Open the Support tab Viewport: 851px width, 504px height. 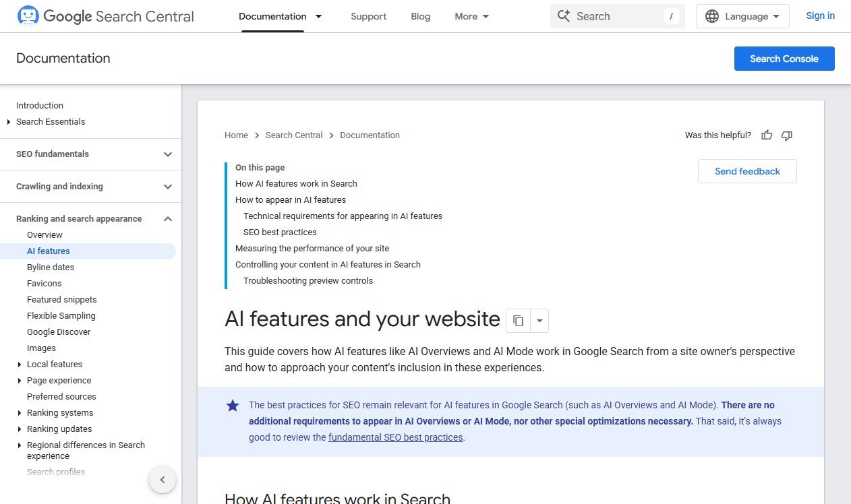tap(369, 16)
